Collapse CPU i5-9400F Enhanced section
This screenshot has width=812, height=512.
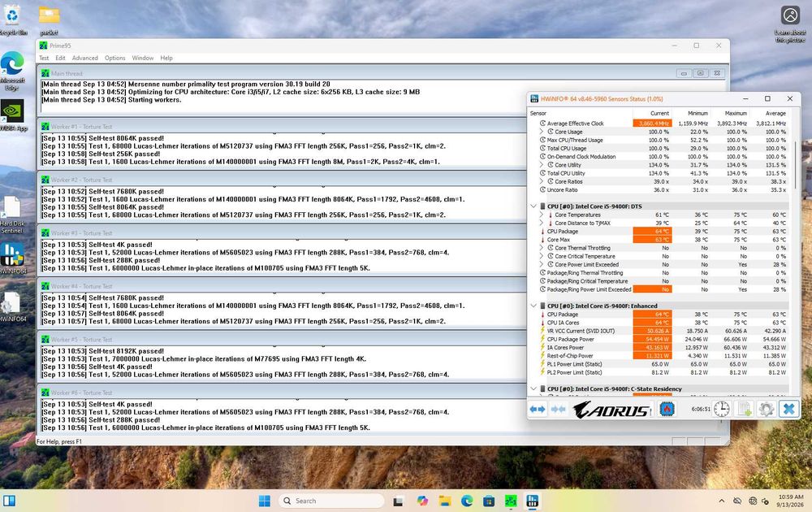(x=533, y=306)
